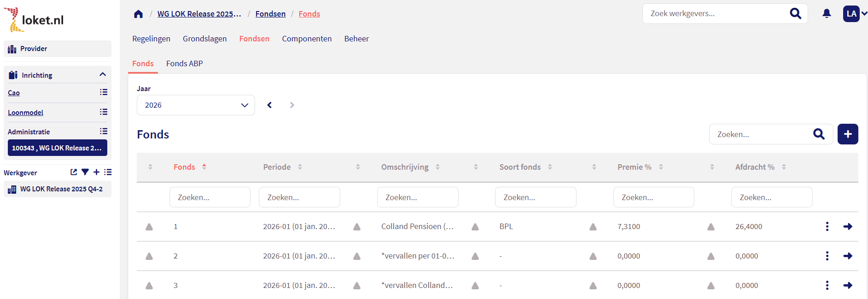
Task: Open the three-dot menu for fonds 1
Action: 827,226
